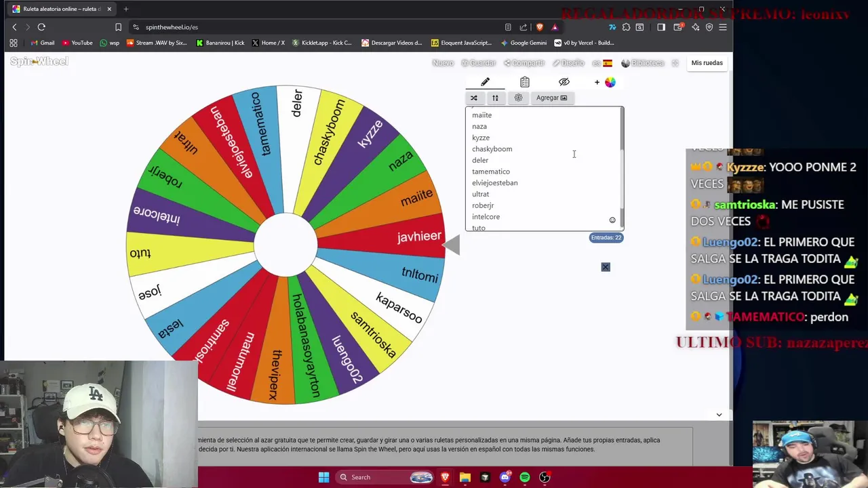Screen dimensions: 868x488
Task: Click Nuevo in the top menu
Action: (443, 63)
